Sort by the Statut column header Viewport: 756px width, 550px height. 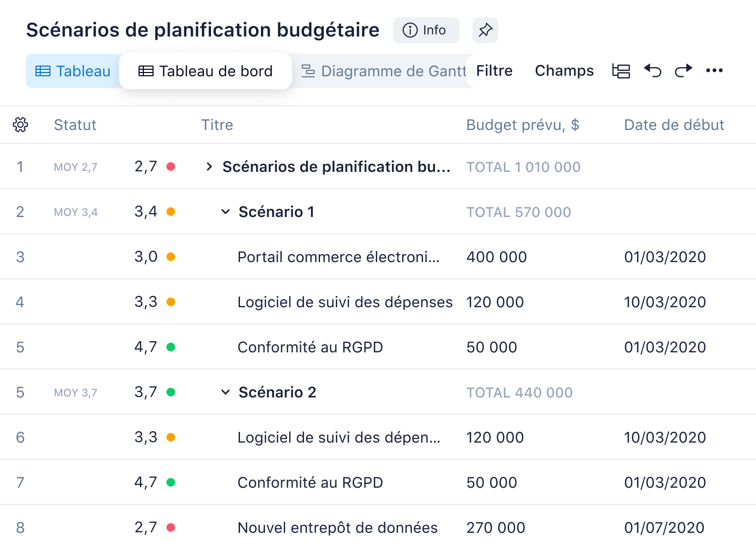pos(75,125)
